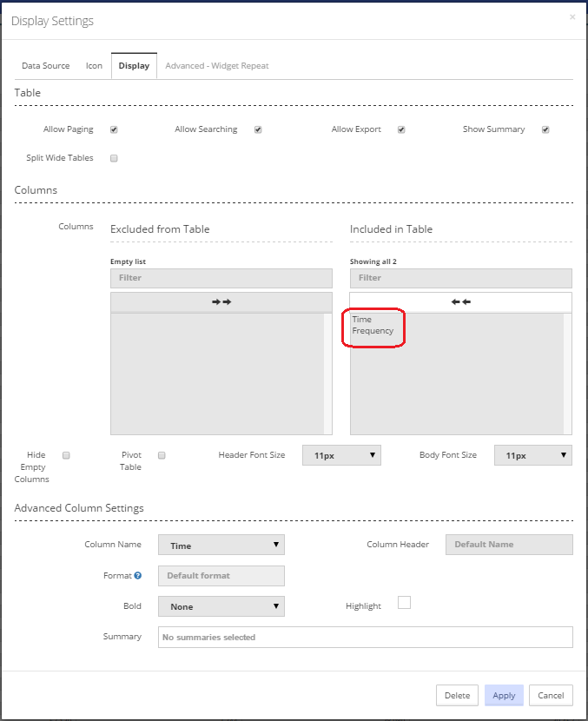
Task: Open the Bold dropdown set to None
Action: [221, 606]
